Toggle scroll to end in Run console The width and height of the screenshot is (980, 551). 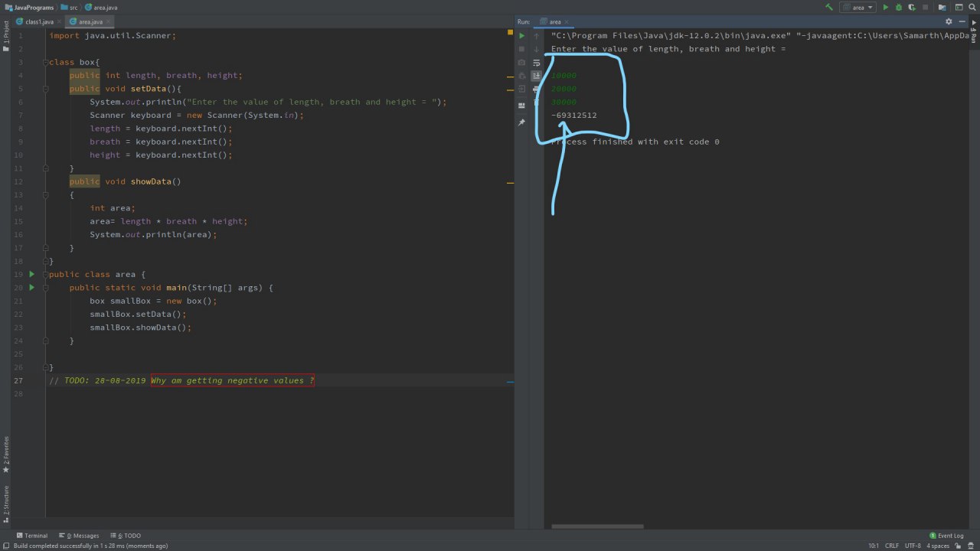(x=537, y=76)
